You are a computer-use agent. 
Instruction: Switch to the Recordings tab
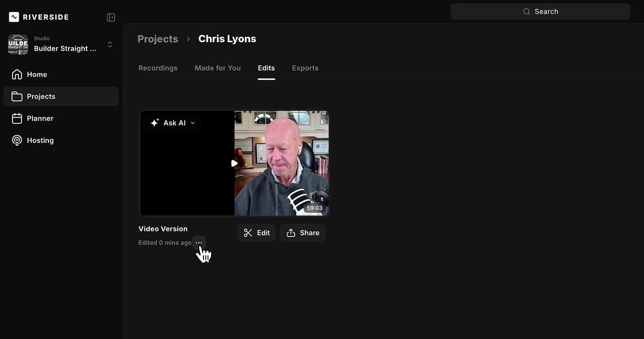[x=158, y=68]
